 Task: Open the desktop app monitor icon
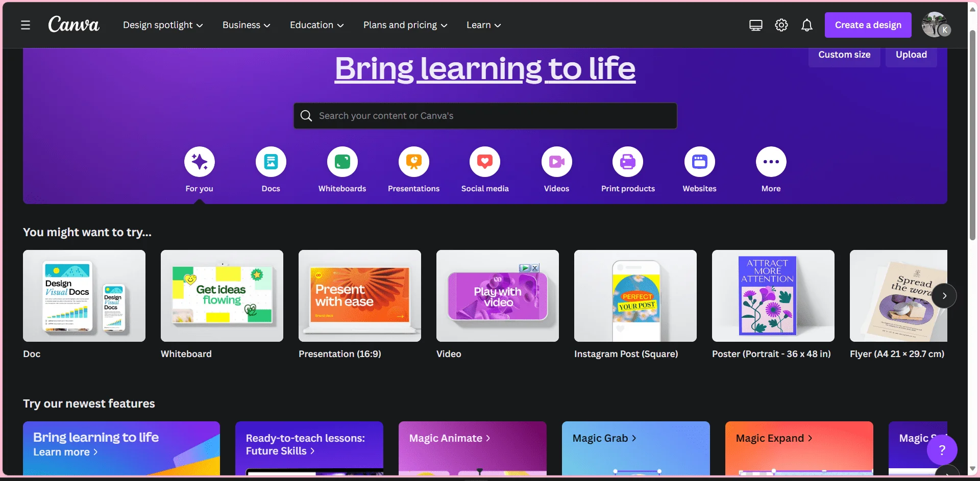click(755, 25)
